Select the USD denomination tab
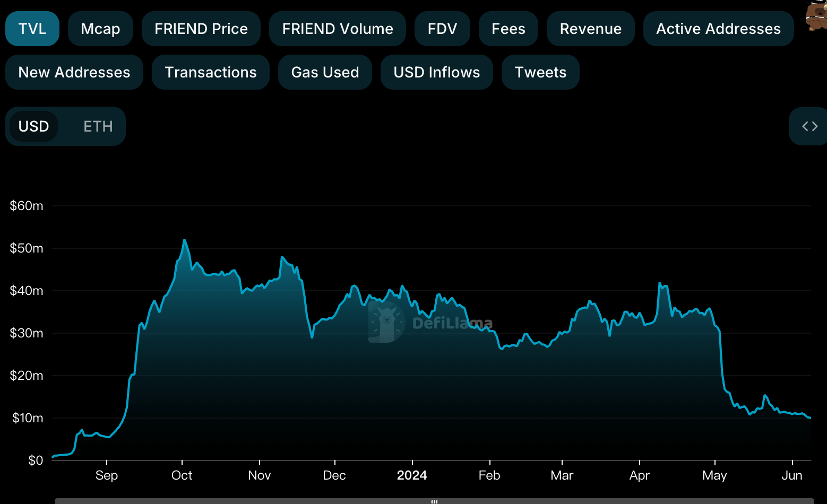827x504 pixels. 34,126
